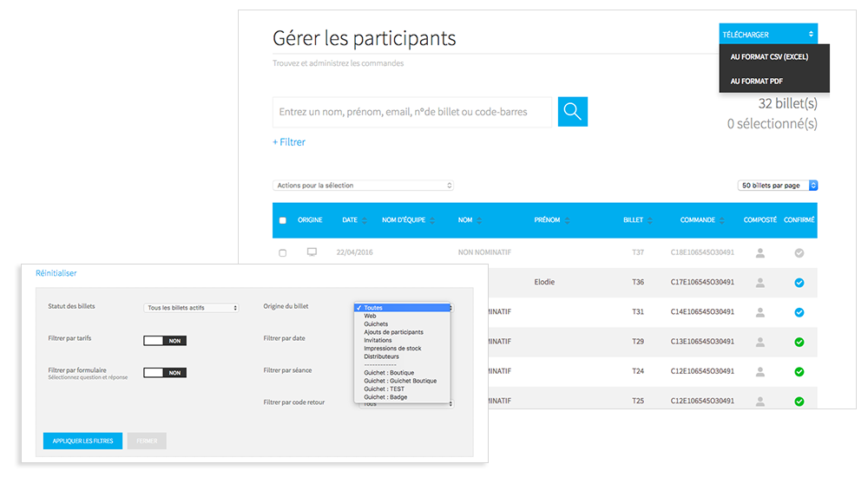Open the Télécharger dropdown
The image size is (868, 477).
pyautogui.click(x=768, y=35)
